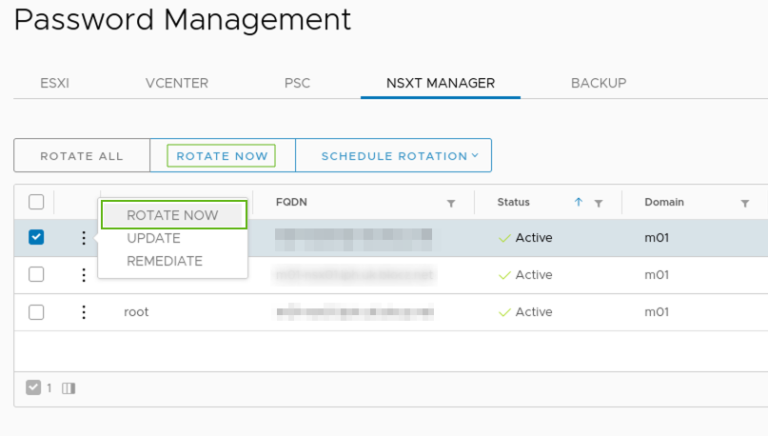Screen dimensions: 768x436
Task: Uncheck the selected first row checkbox
Action: tap(36, 238)
